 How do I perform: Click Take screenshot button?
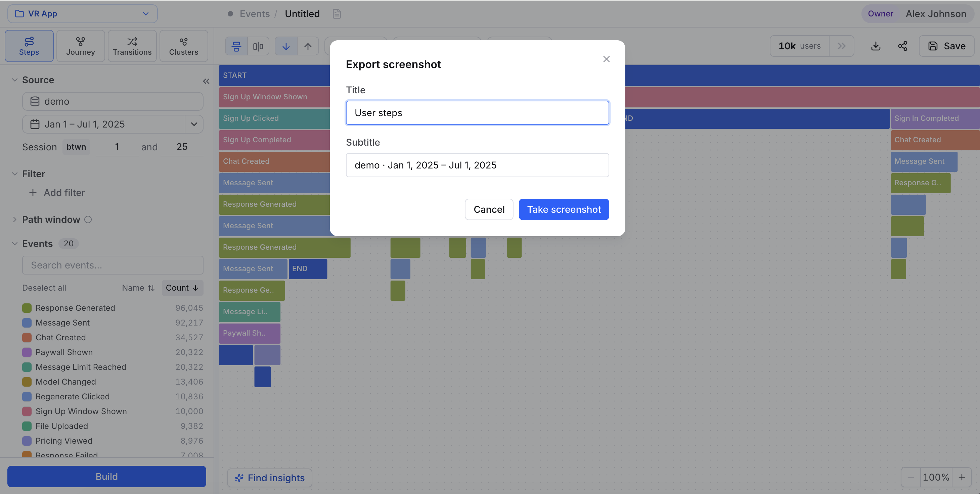[x=564, y=209]
